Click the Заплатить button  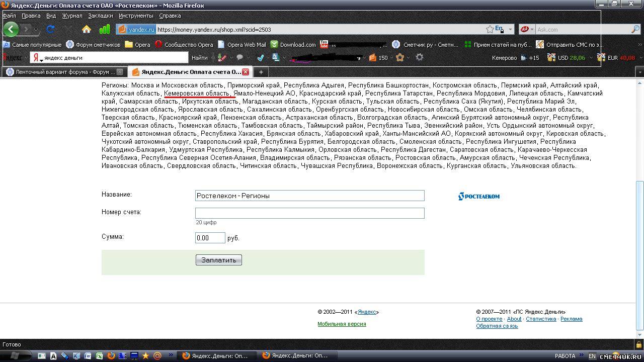[219, 260]
